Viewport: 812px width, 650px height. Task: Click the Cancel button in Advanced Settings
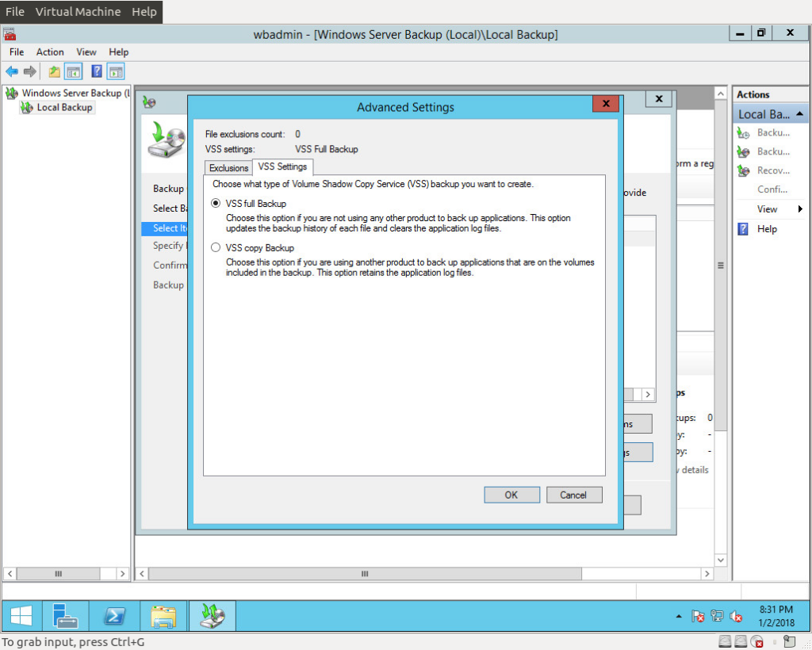[x=574, y=495]
